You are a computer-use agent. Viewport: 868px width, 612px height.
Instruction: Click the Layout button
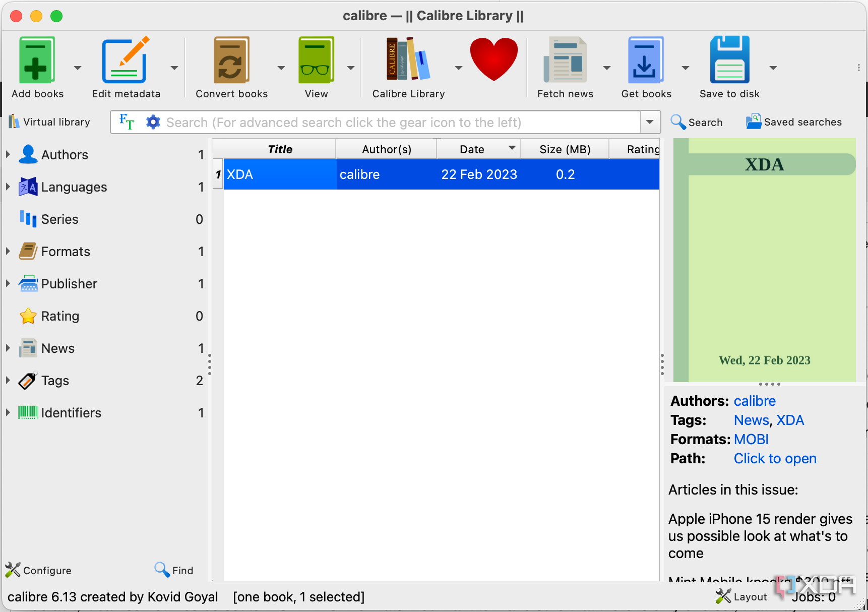tap(741, 596)
